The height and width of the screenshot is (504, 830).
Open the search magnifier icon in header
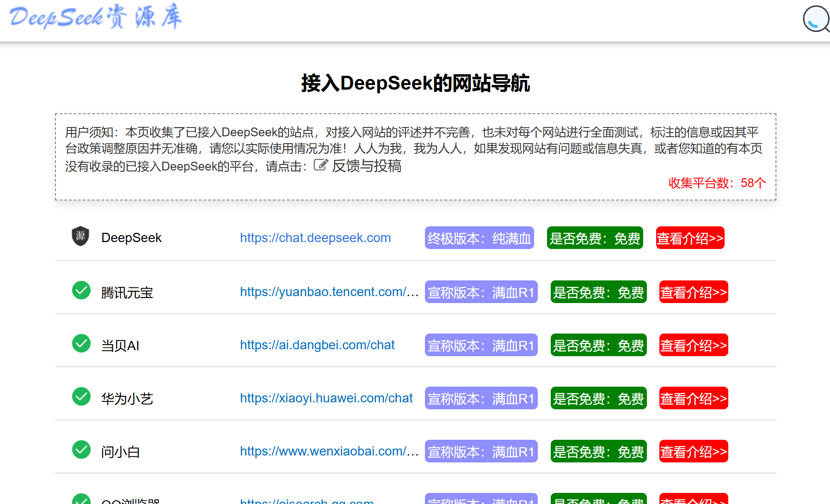(817, 19)
